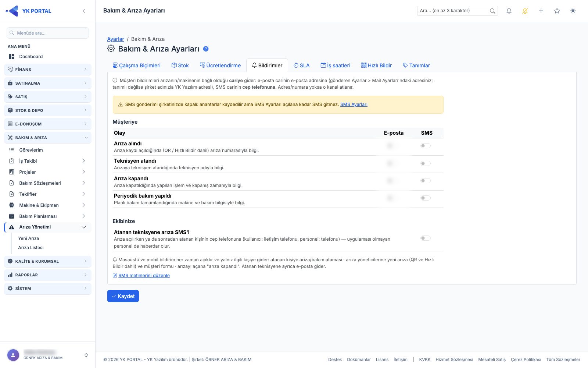Click the YK PORTAL logo
588x368 pixels.
(29, 11)
